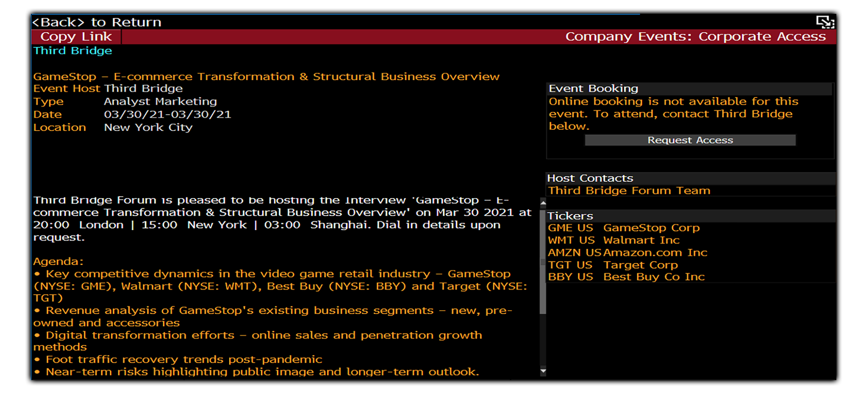Click the Agenda: heading
The image size is (868, 394).
tap(59, 262)
